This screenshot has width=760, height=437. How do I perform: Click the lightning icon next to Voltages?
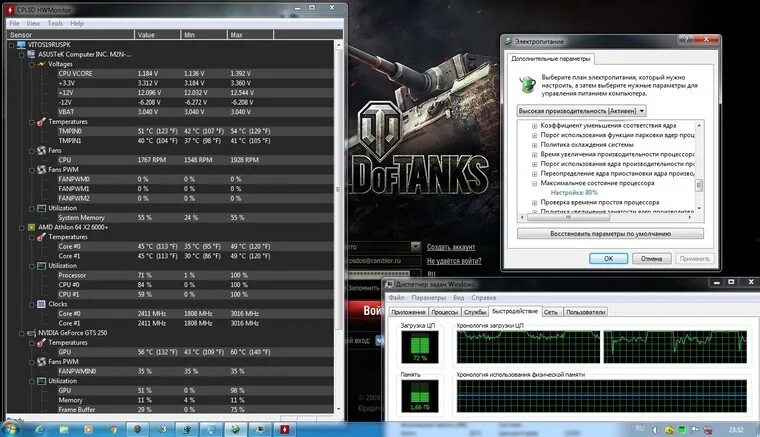coord(41,64)
